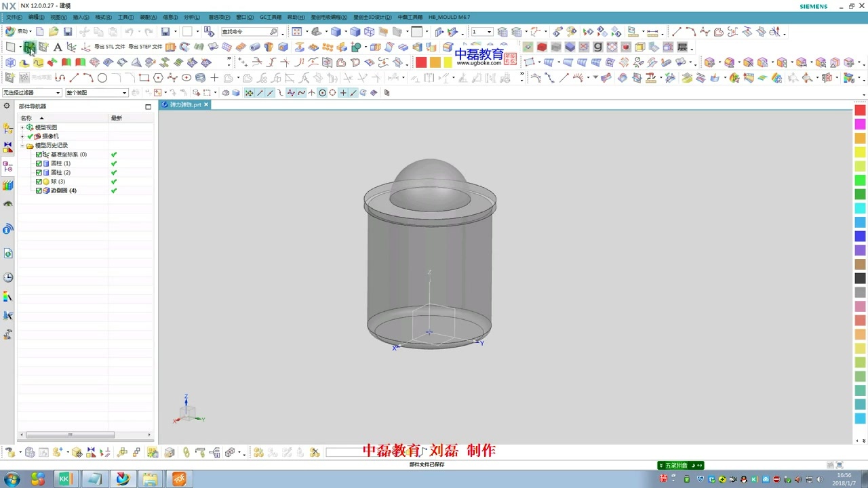Uncheck 圆柱 (1) feature checkbox
The height and width of the screenshot is (488, 868).
pos(39,163)
